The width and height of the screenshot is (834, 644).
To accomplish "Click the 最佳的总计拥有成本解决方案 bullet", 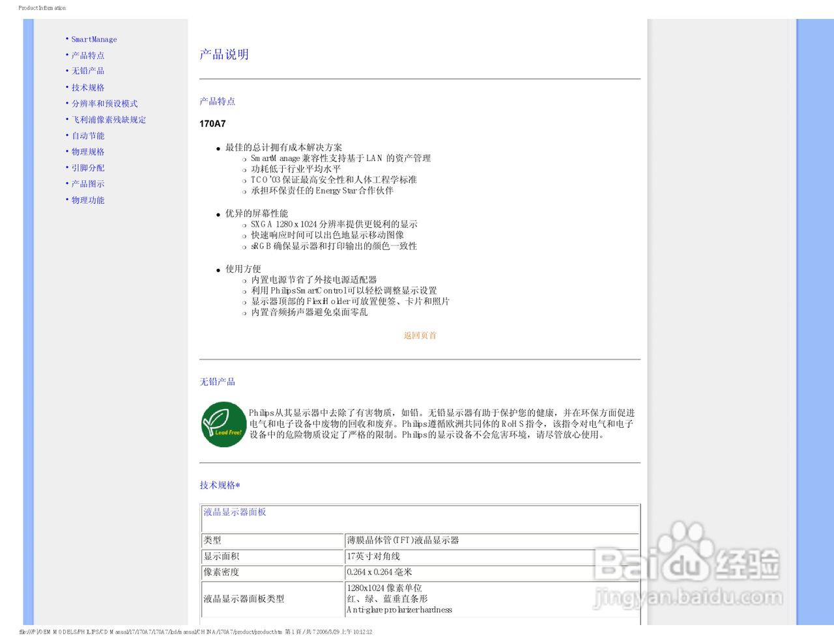I will (x=283, y=147).
